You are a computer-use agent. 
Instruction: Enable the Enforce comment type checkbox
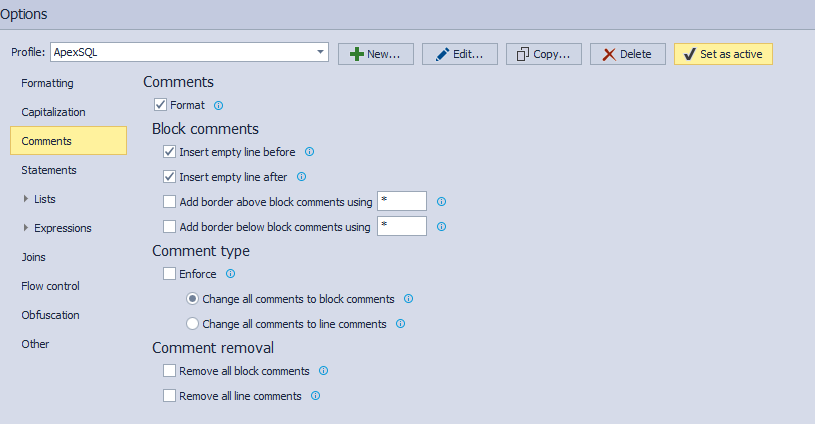[169, 274]
